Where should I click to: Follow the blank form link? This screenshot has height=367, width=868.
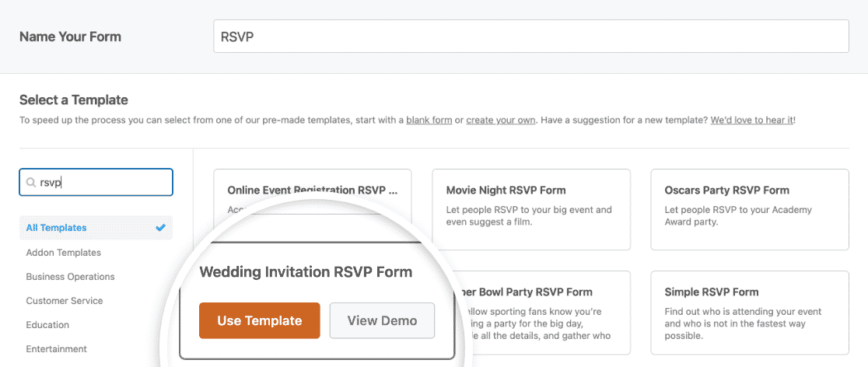(x=429, y=120)
